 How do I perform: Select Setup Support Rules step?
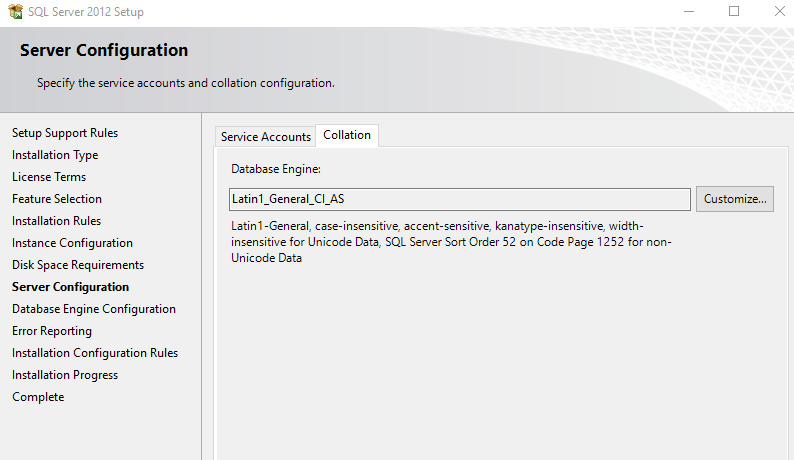[65, 133]
